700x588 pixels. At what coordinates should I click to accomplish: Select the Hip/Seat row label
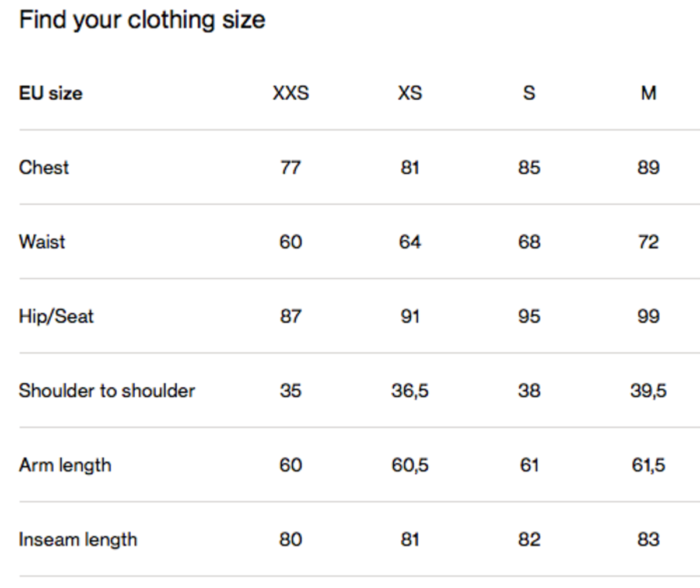(56, 317)
